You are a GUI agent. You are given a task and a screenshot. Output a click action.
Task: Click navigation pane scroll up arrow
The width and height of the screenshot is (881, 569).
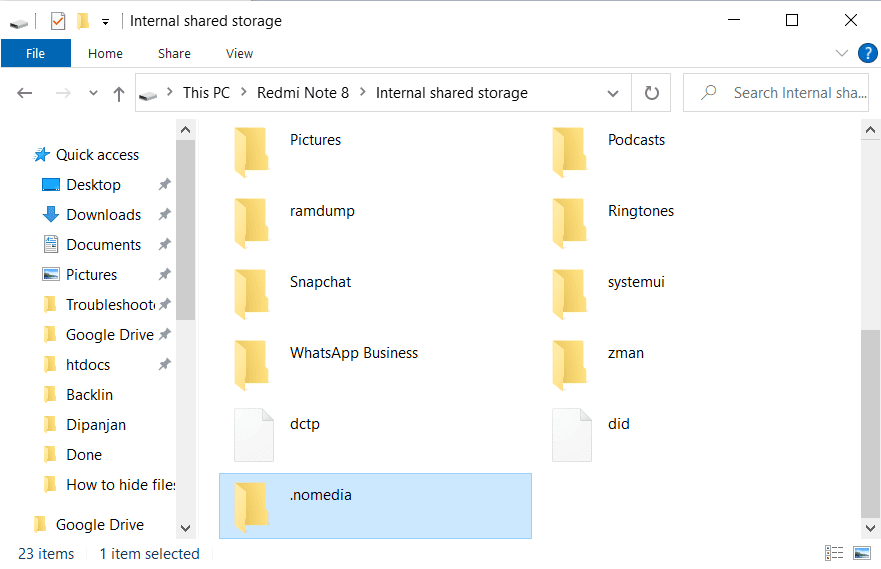pos(185,130)
